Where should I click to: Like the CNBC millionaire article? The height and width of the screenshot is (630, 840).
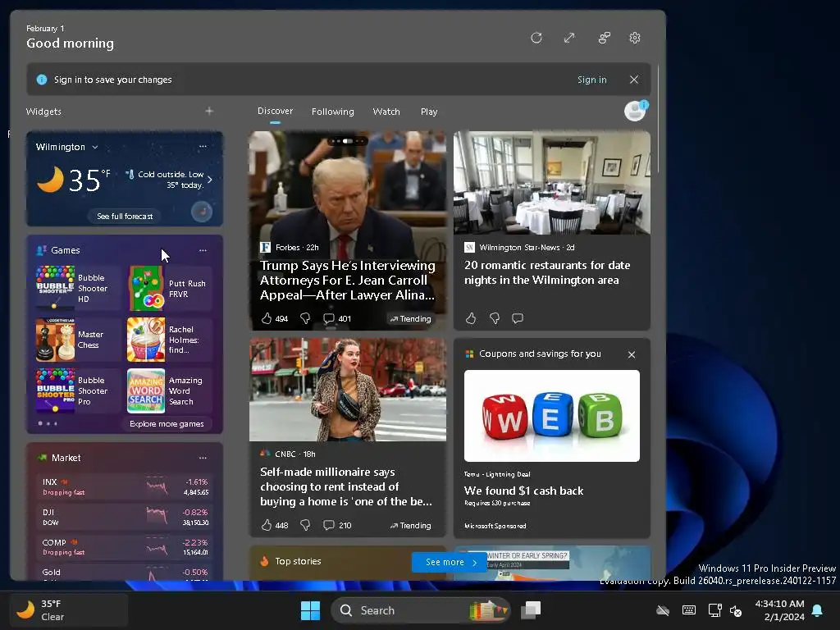267,525
